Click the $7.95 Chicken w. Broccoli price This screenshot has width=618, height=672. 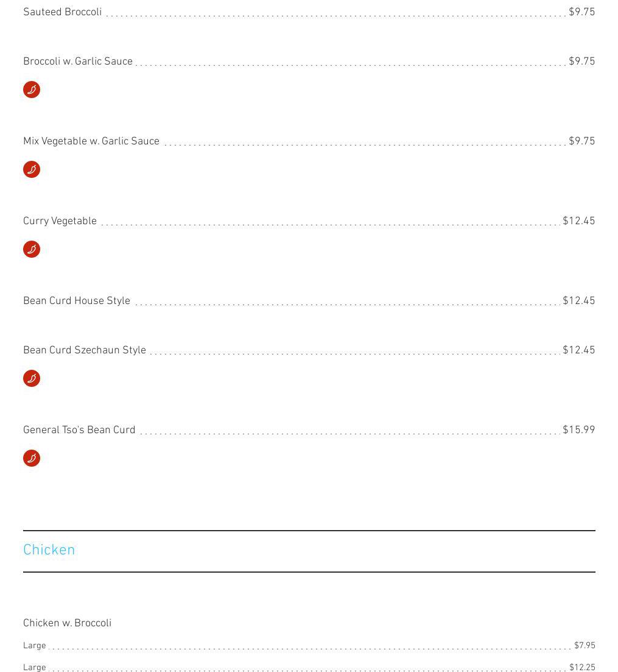click(x=585, y=646)
